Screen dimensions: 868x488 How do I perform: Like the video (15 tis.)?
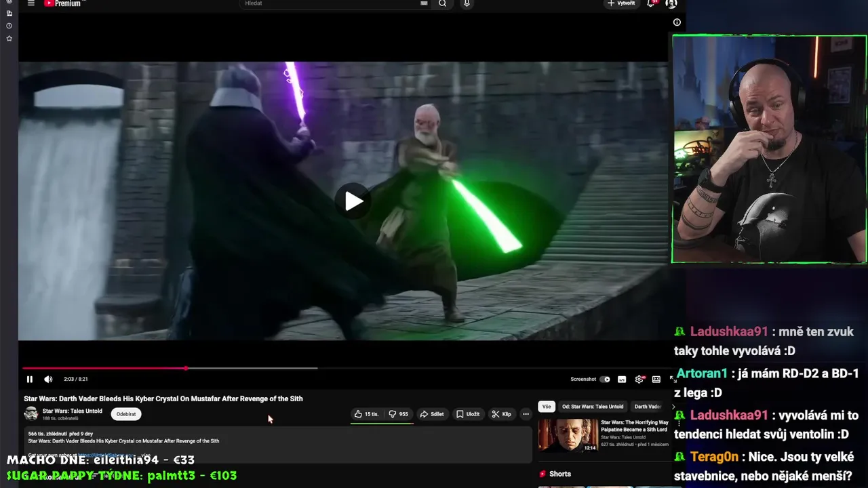(x=366, y=414)
